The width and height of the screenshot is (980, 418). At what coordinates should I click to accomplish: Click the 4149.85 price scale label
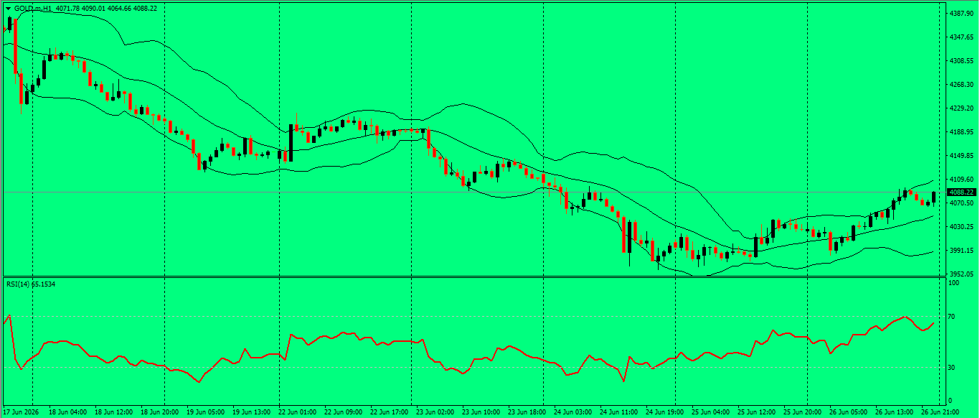pos(961,156)
